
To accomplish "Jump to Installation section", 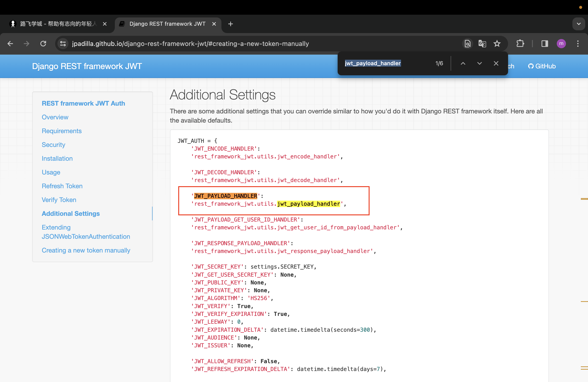I will [57, 159].
